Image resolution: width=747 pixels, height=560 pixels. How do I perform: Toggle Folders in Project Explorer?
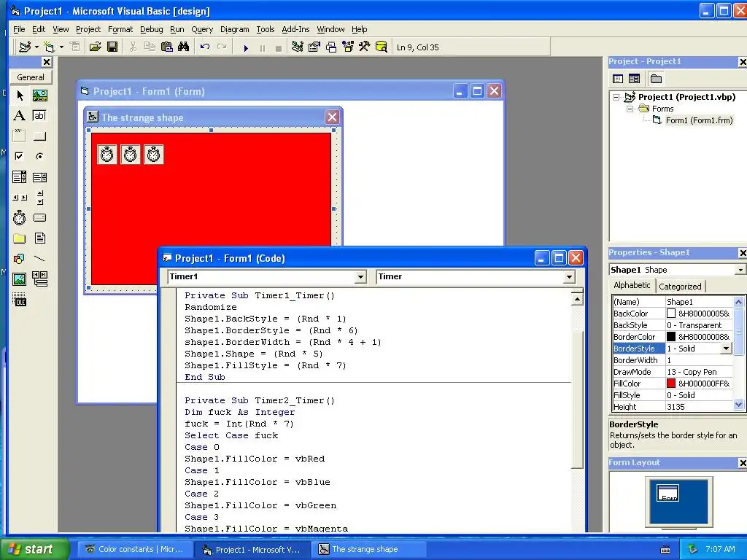[656, 79]
